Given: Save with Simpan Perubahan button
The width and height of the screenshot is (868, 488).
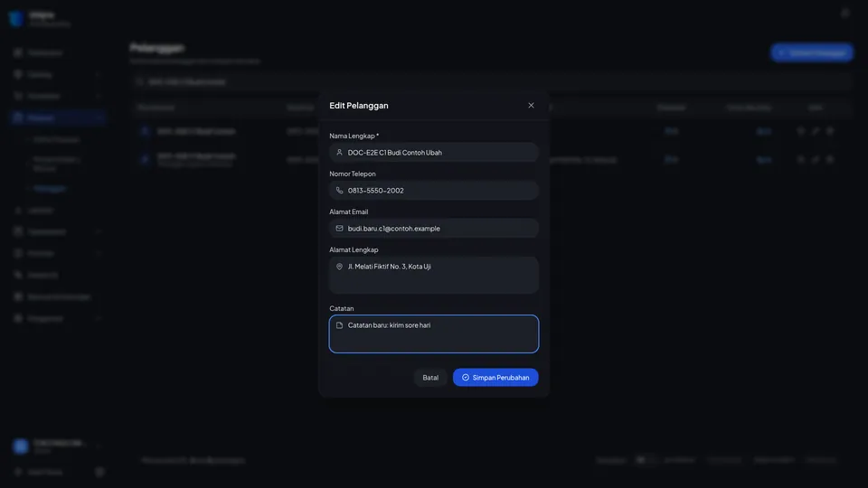Looking at the screenshot, I should point(495,378).
